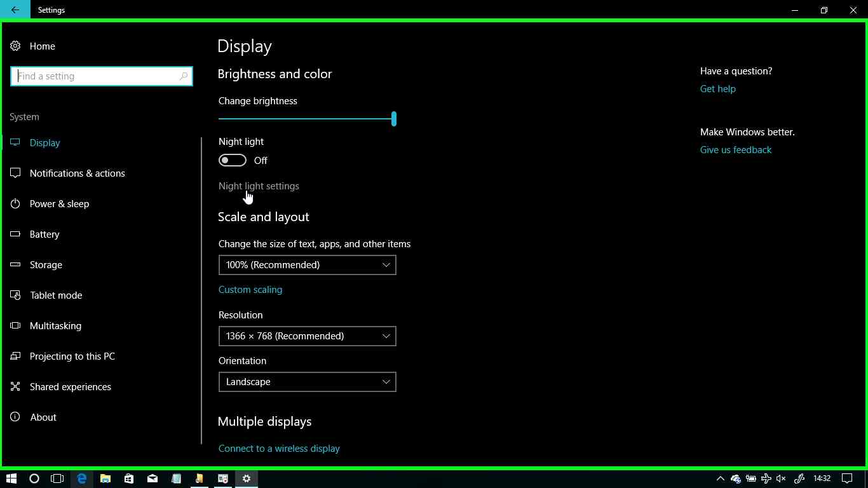Click the Multiple displays heading
Viewport: 868px width, 488px height.
tap(265, 422)
